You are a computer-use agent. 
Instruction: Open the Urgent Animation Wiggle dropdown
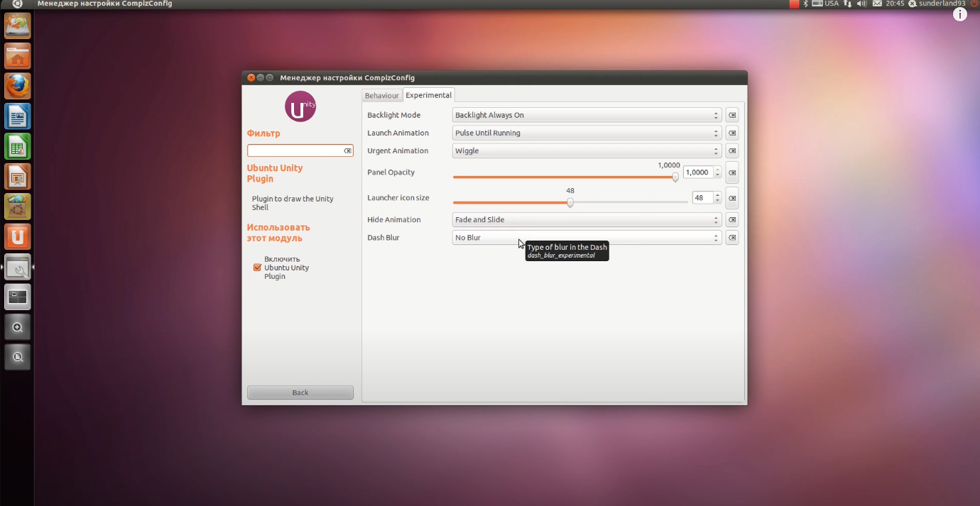pos(587,150)
